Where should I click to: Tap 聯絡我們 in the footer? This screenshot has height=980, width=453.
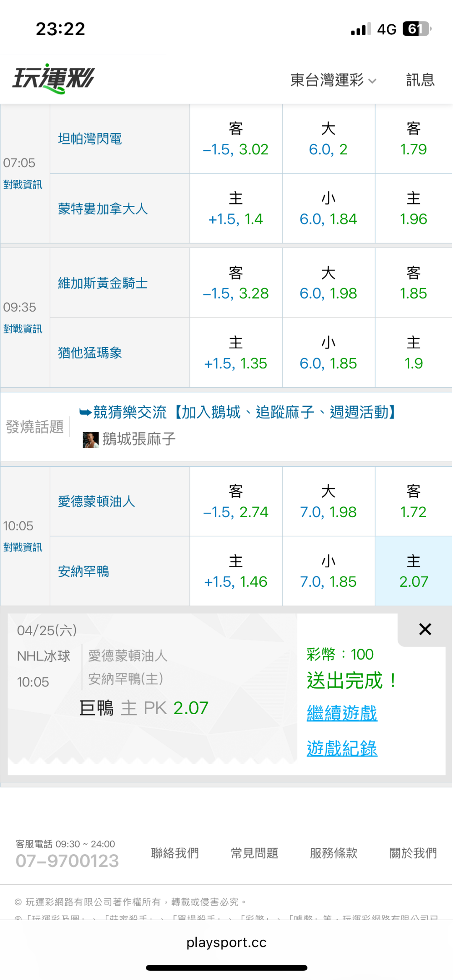coord(175,853)
